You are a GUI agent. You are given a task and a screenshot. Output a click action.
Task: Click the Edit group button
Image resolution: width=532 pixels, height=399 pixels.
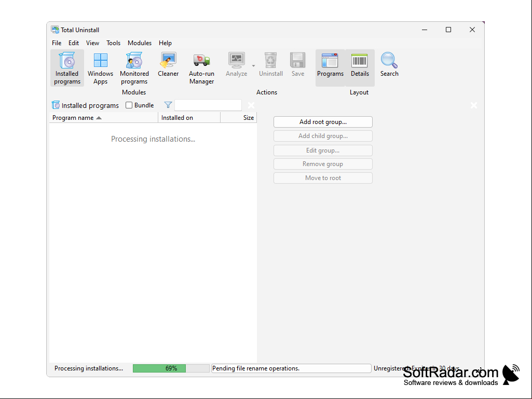[x=323, y=150]
